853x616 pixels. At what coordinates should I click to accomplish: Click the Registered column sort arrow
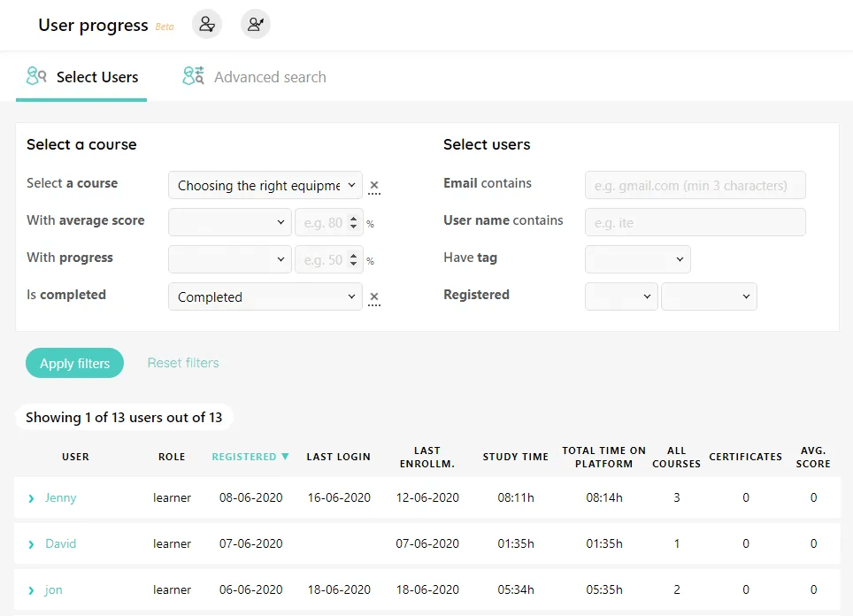[285, 457]
